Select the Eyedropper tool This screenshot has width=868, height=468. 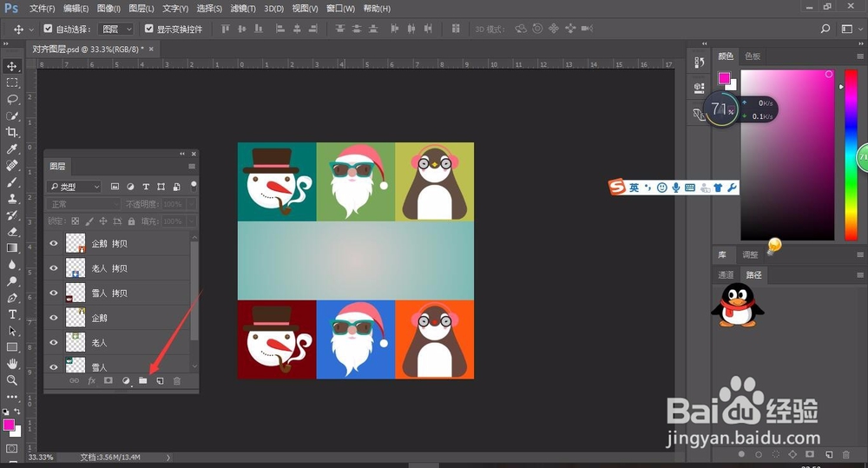point(11,148)
